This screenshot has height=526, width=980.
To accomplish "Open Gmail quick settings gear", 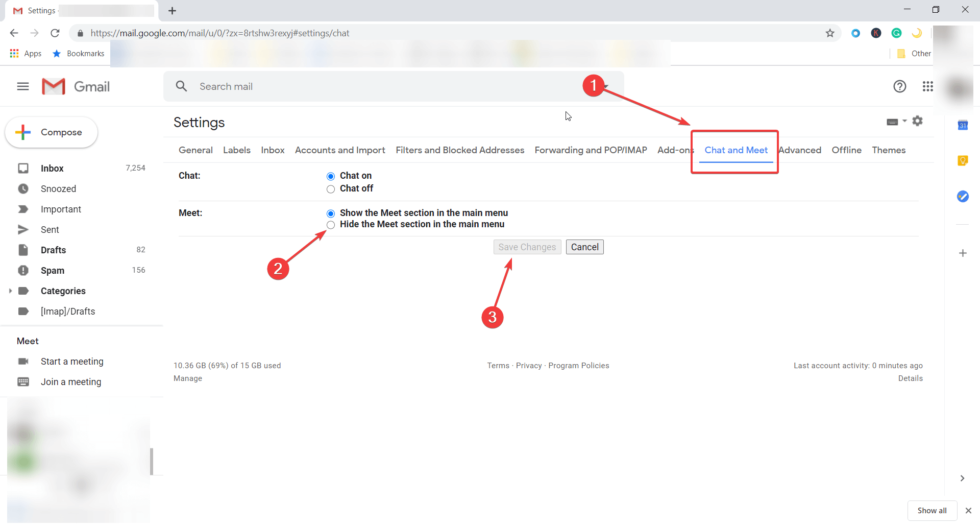I will (x=918, y=121).
